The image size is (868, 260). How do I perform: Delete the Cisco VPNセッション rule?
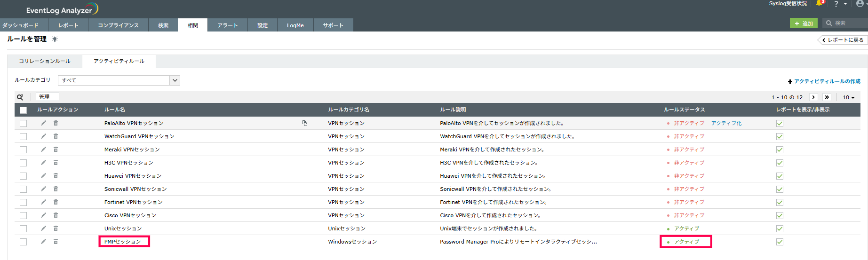click(56, 215)
